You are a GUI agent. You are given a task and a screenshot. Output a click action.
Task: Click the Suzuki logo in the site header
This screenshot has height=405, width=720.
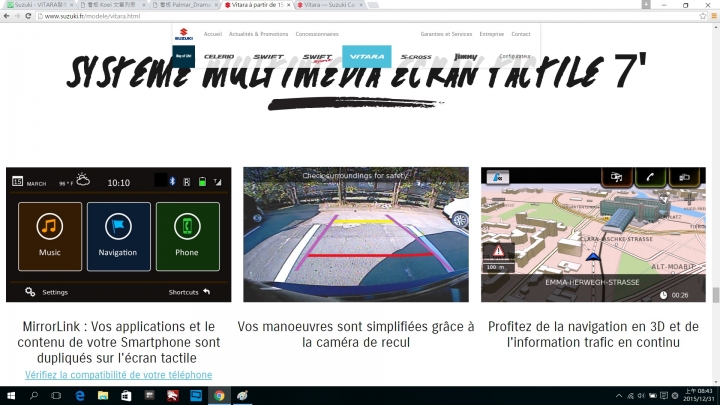tap(184, 34)
